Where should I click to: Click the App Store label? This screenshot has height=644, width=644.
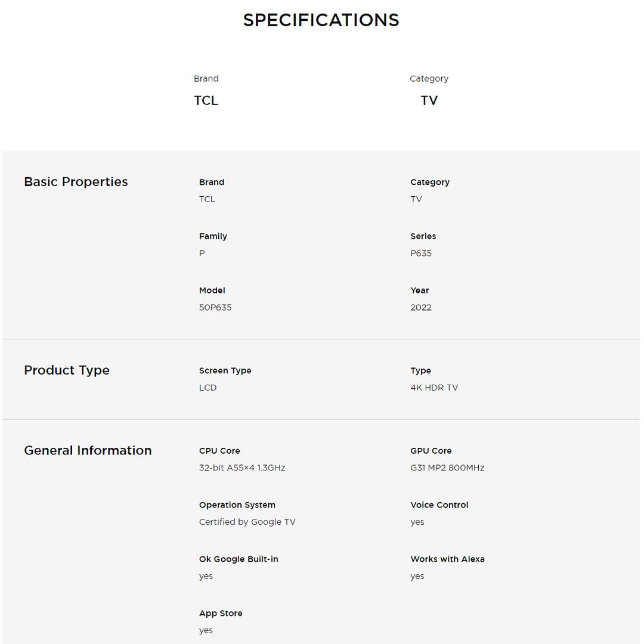[221, 614]
